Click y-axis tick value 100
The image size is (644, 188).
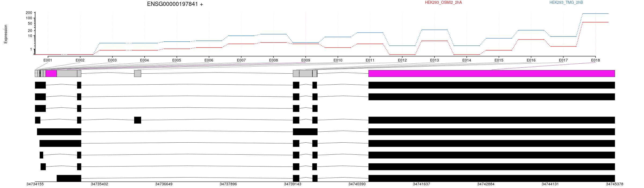pos(29,18)
